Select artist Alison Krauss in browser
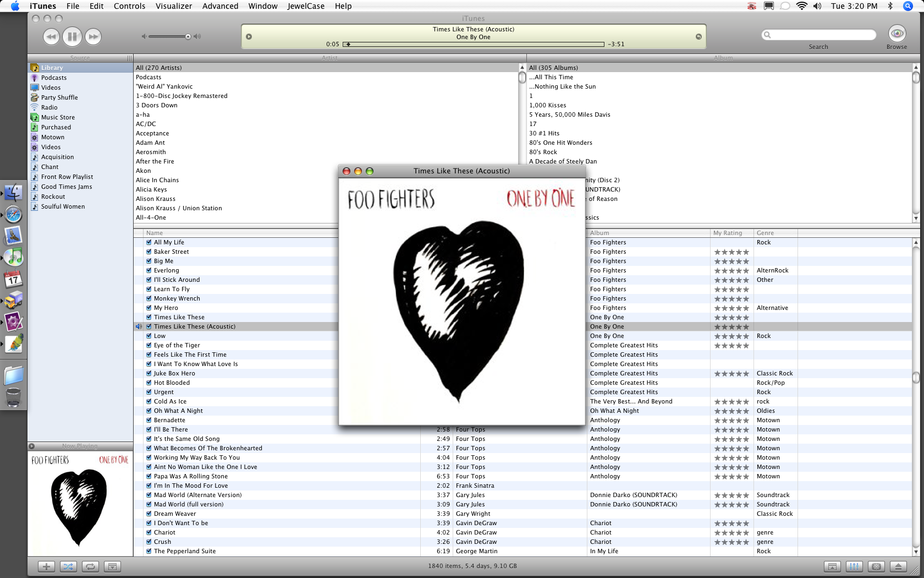 pyautogui.click(x=156, y=199)
